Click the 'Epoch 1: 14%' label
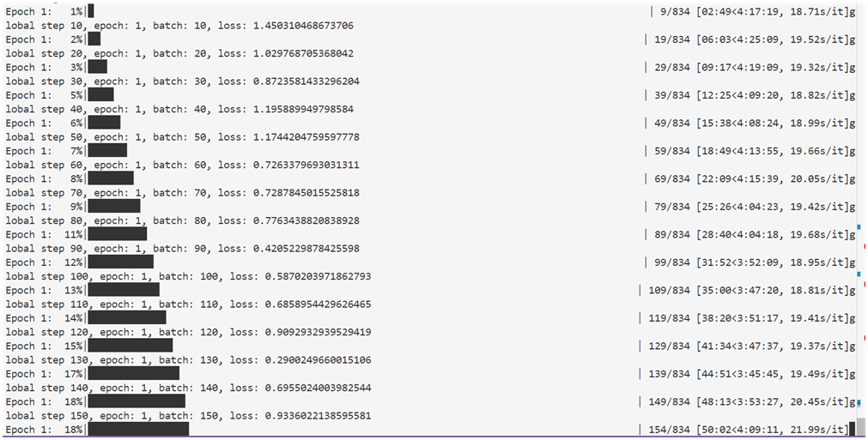Screen dimensions: 868x440 click(44, 318)
